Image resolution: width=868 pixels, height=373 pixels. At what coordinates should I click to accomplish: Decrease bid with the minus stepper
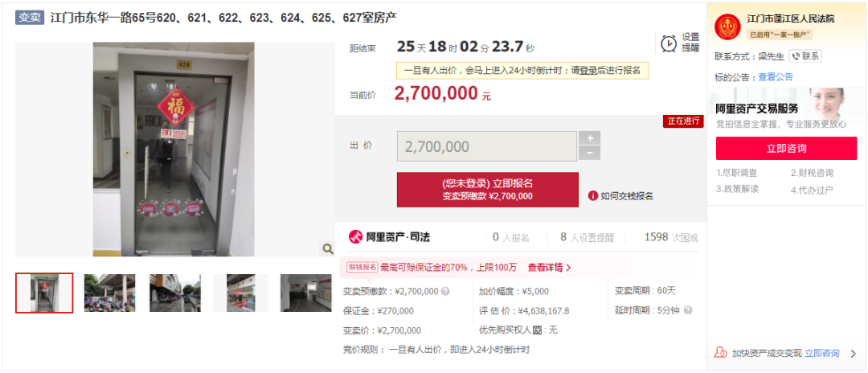tap(590, 154)
